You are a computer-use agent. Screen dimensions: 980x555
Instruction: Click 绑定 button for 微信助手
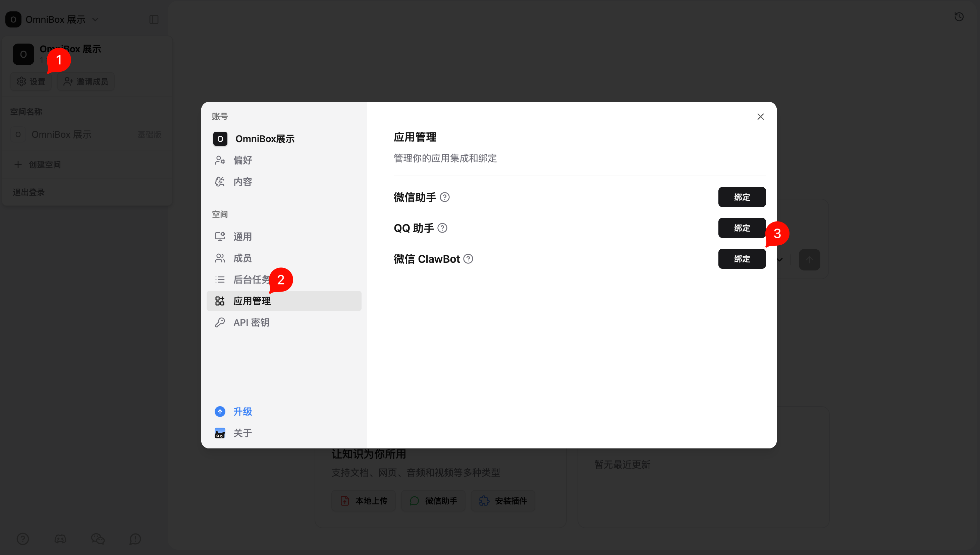click(742, 197)
